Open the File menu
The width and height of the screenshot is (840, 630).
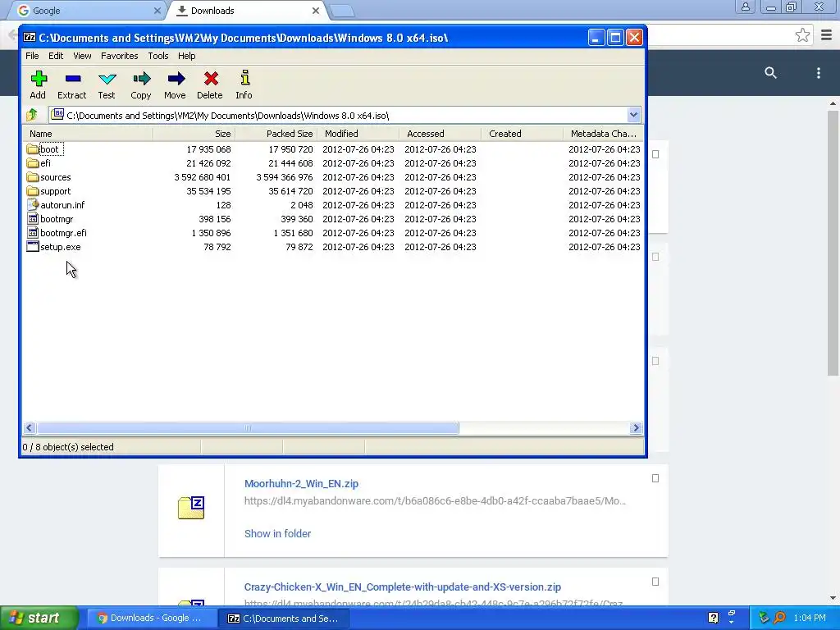(32, 56)
